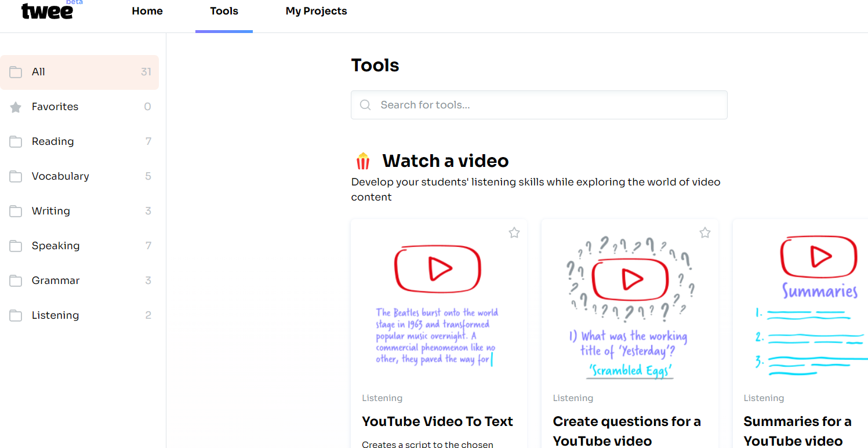Screen dimensions: 868x448
Task: Click the count 5 next to Vocabulary
Action: coord(148,176)
